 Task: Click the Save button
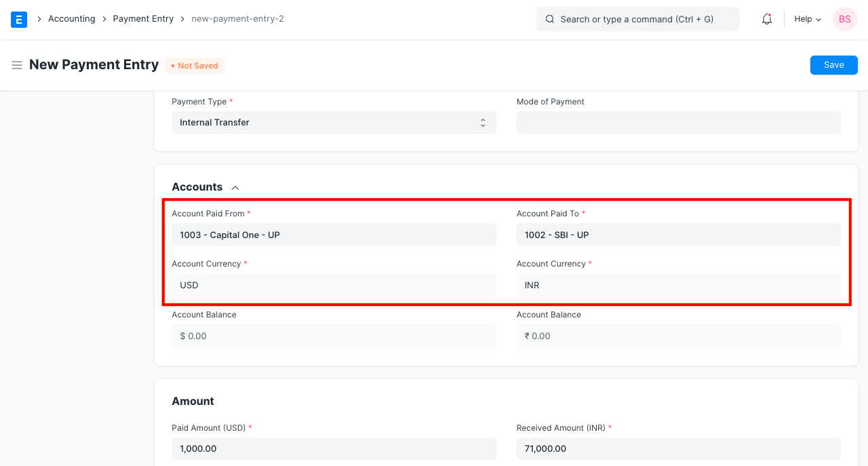pyautogui.click(x=833, y=64)
